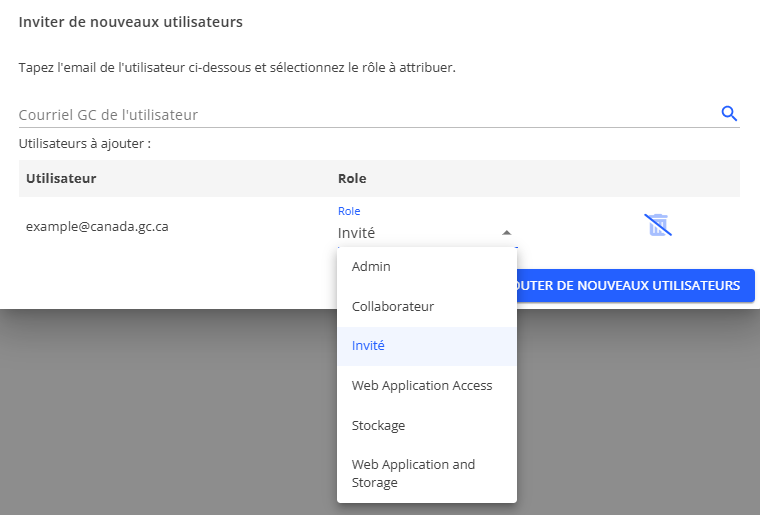Click the Utilisateurs à ajouter label
Viewport: 760px width, 515px height.
pyautogui.click(x=85, y=143)
